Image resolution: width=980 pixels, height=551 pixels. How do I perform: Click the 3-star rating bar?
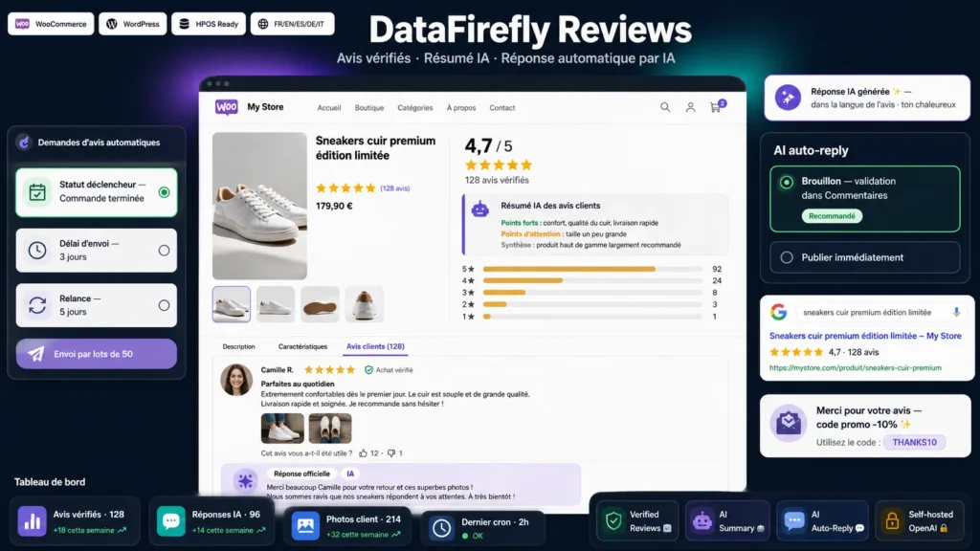click(592, 293)
